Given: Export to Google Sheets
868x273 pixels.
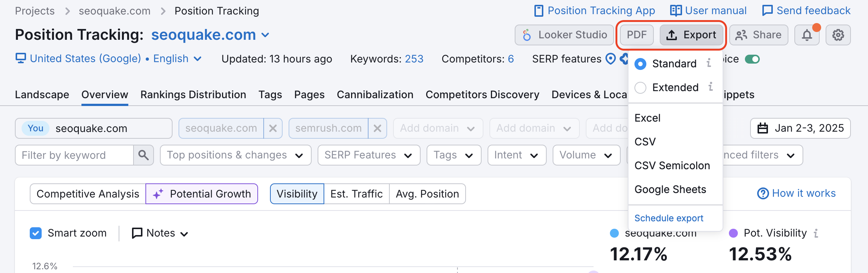Looking at the screenshot, I should point(675,189).
